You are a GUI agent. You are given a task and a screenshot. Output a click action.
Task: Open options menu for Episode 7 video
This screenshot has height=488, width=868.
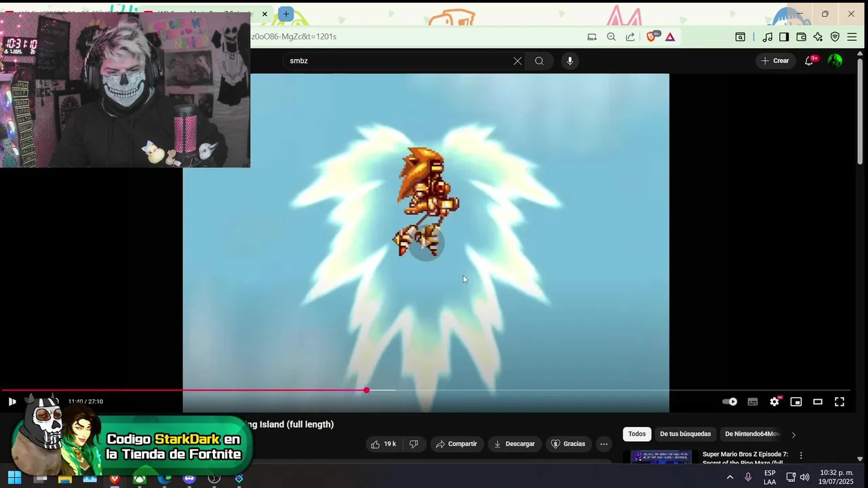coord(801,455)
